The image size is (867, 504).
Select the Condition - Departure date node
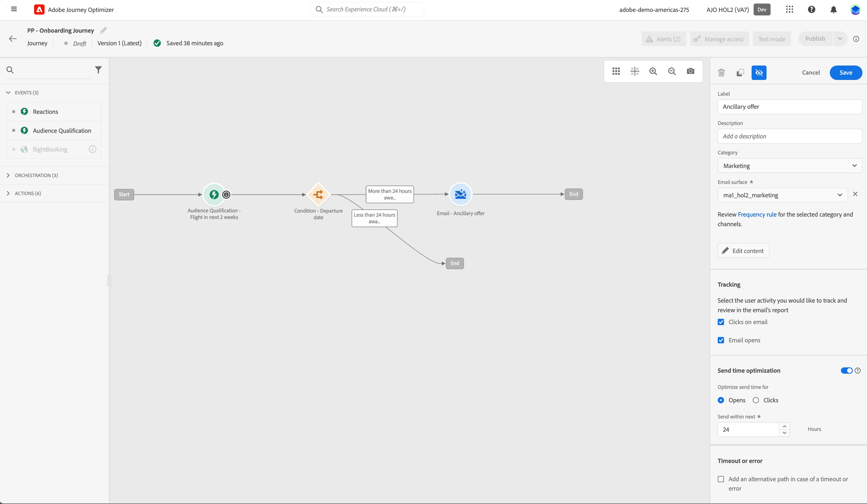pos(318,194)
